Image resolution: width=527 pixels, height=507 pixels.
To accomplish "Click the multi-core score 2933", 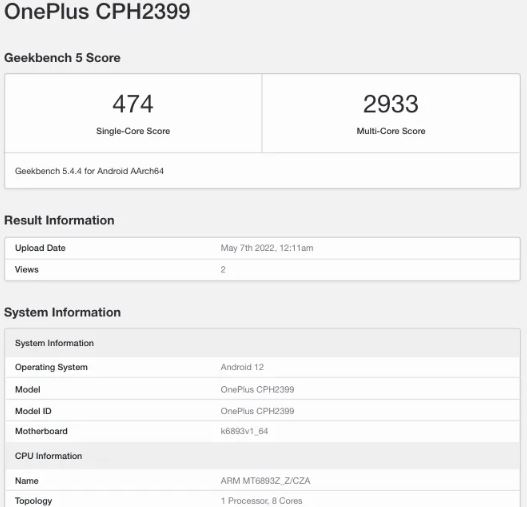I will (x=391, y=104).
